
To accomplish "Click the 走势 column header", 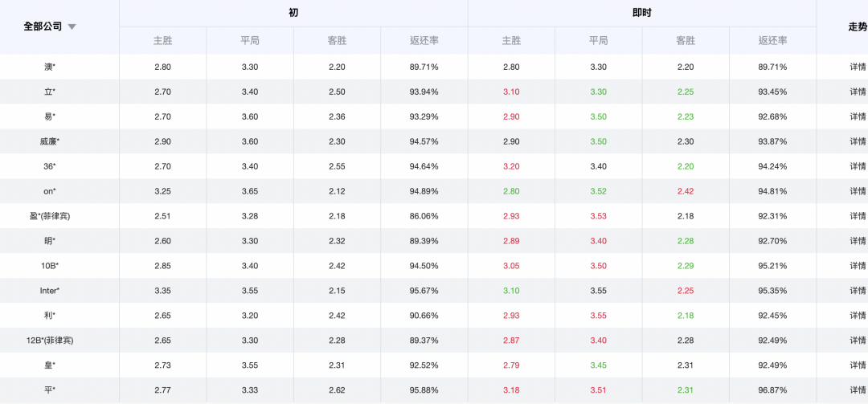I will tap(858, 27).
